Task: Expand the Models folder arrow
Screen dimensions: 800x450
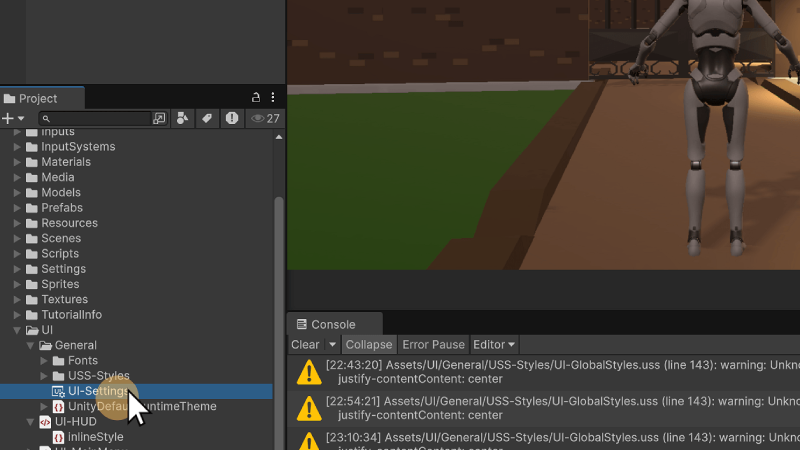Action: [17, 192]
